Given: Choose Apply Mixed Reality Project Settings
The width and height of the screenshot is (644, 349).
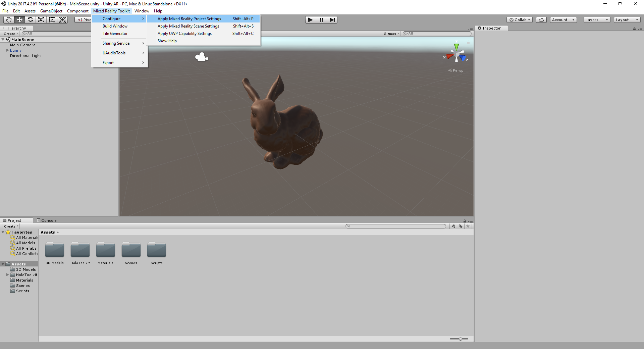Looking at the screenshot, I should 189,19.
